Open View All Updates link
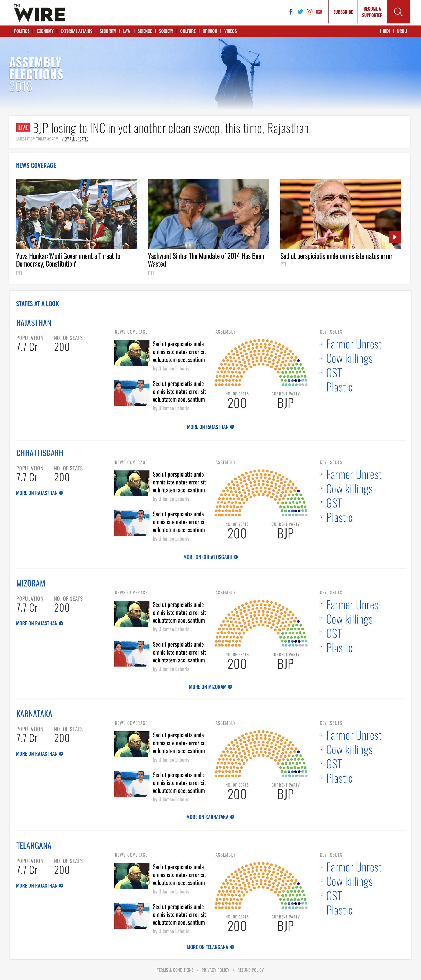This screenshot has width=421, height=980. click(x=75, y=139)
